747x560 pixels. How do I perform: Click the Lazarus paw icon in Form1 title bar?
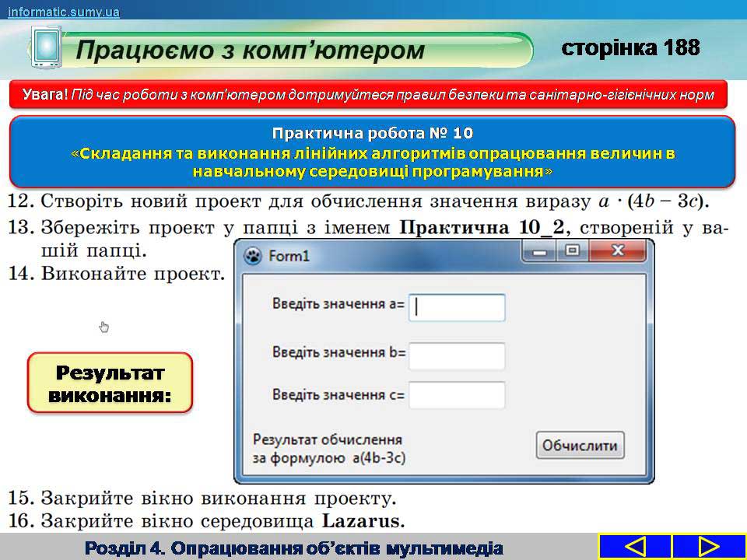253,255
